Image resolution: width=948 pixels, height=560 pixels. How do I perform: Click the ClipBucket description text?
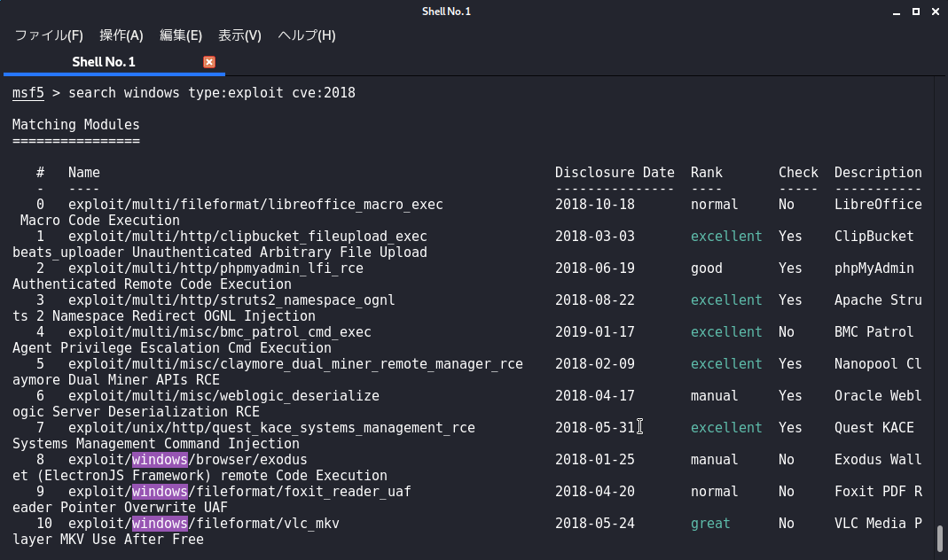[x=874, y=237]
